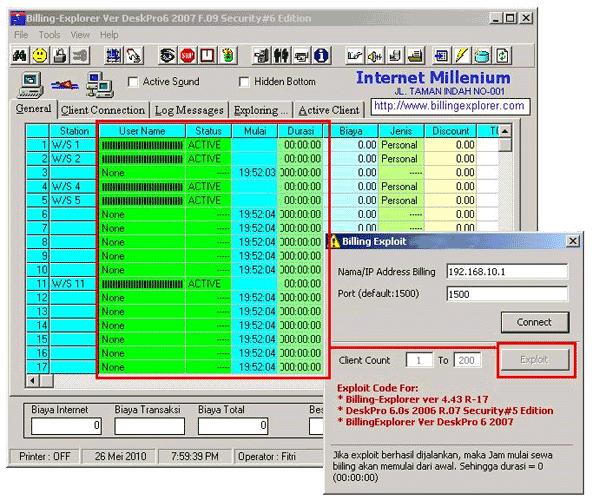
Task: Open the Tools menu
Action: tap(50, 35)
